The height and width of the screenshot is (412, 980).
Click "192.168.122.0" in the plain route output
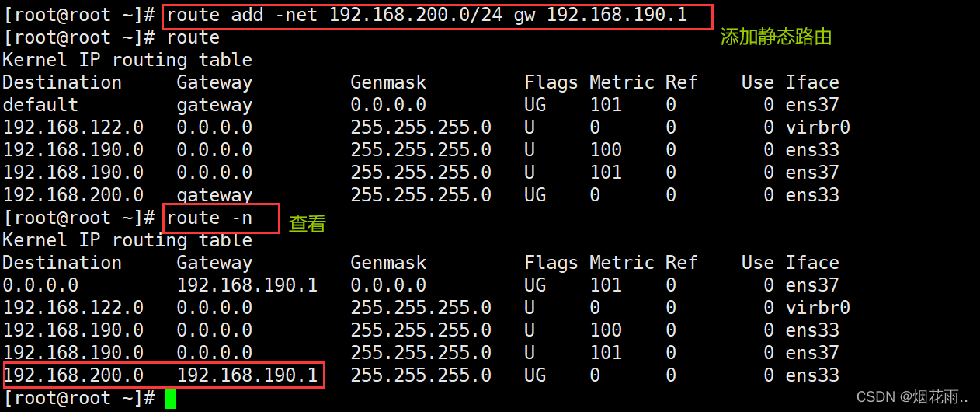(73, 127)
